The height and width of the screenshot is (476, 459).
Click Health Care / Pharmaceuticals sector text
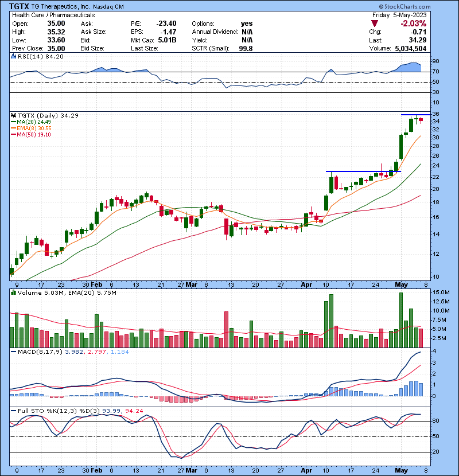[53, 15]
